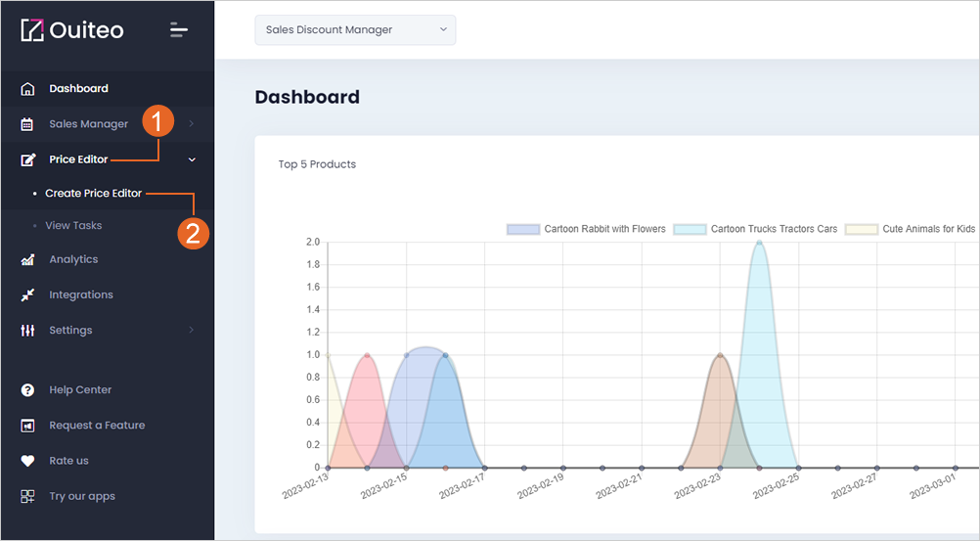
Task: Collapse the Price Editor submenu chevron
Action: click(x=192, y=159)
